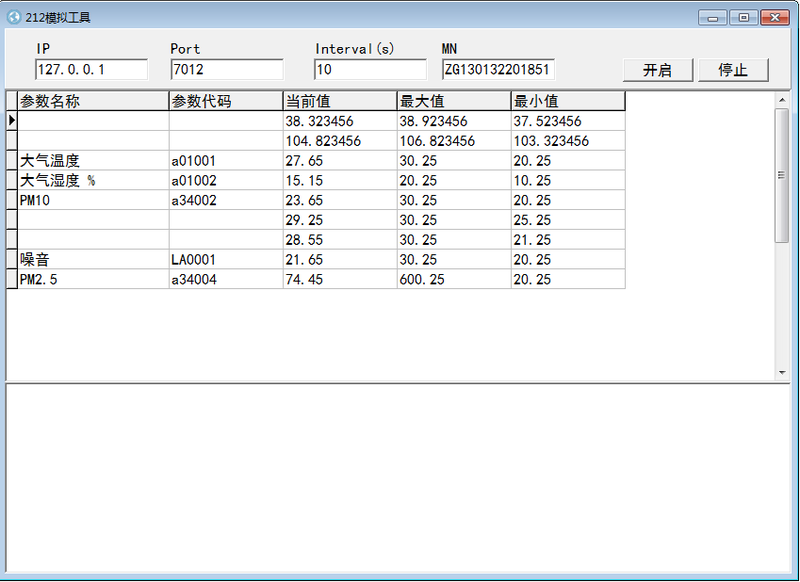Click current value 27.65 in 大气温度 row
The width and height of the screenshot is (800, 582).
340,161
